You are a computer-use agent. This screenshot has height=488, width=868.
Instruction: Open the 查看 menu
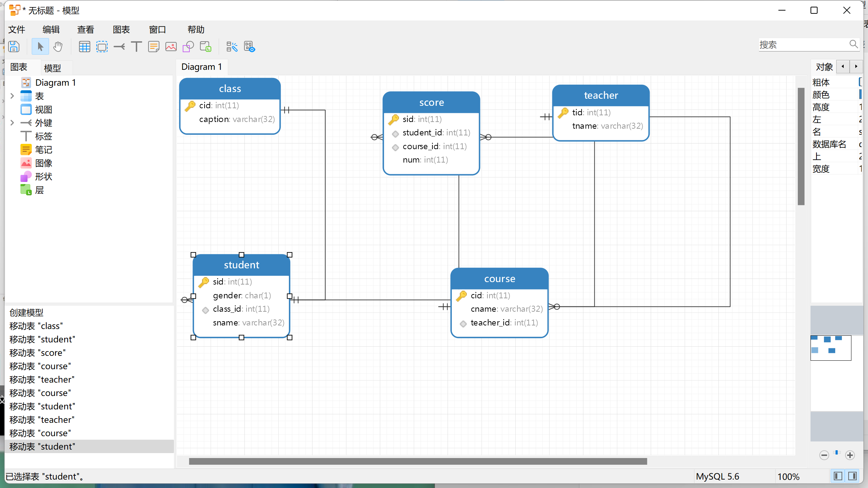click(86, 30)
